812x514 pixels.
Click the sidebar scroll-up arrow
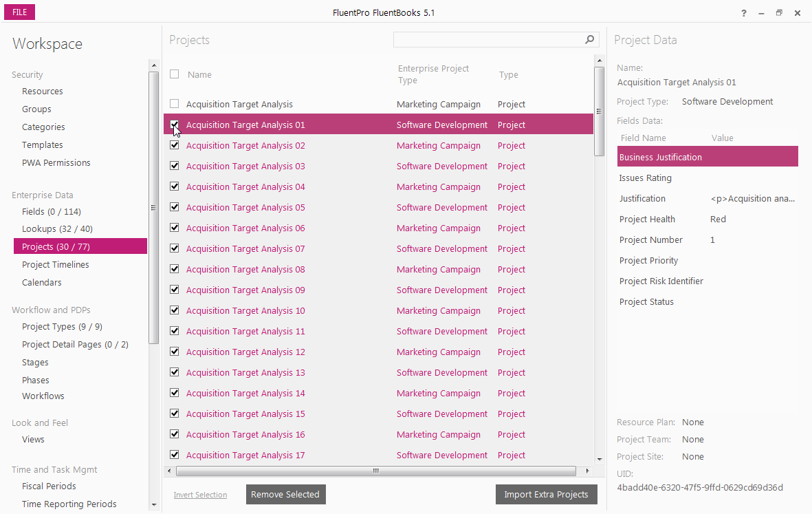(x=153, y=65)
